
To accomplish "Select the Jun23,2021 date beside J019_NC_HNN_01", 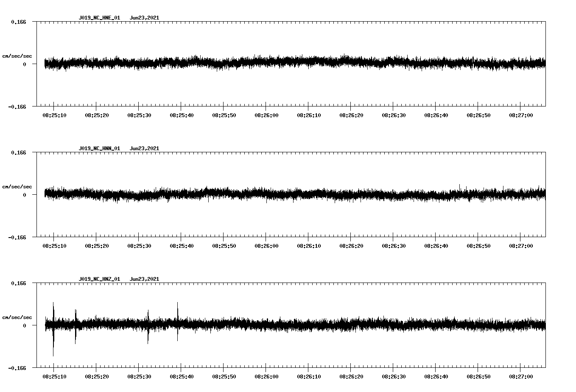I will tap(144, 148).
